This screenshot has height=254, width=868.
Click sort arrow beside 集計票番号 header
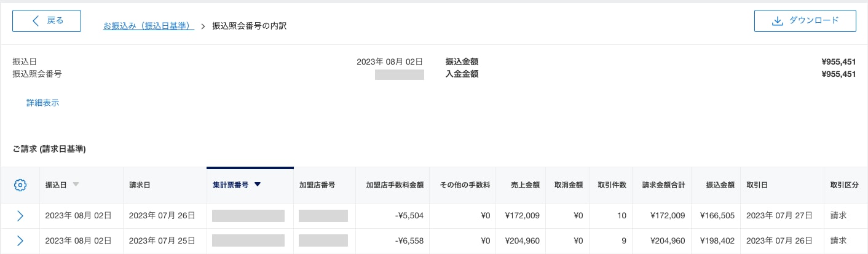pos(258,185)
